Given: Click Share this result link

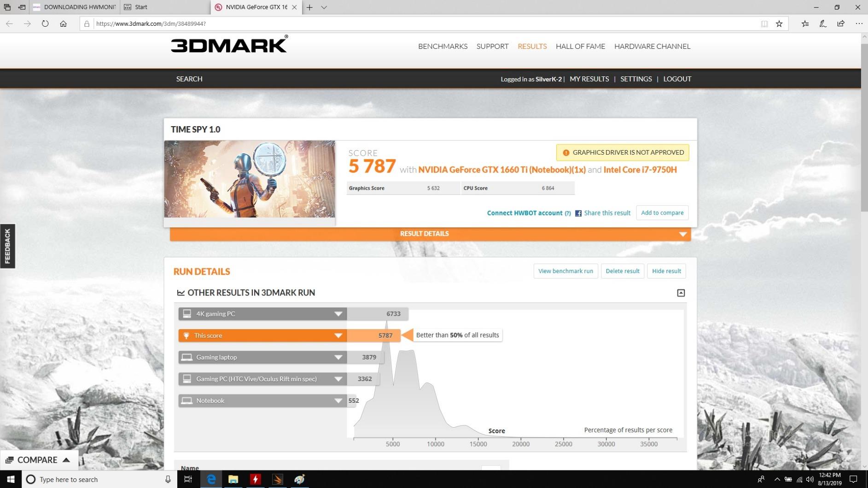Looking at the screenshot, I should [607, 213].
